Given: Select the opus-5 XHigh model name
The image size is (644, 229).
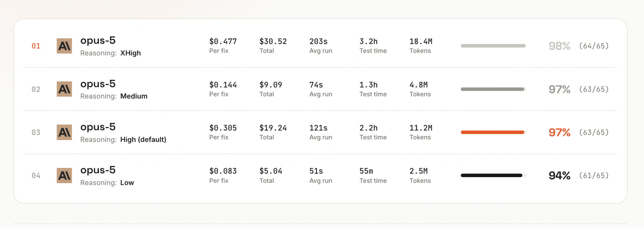Looking at the screenshot, I should (98, 41).
